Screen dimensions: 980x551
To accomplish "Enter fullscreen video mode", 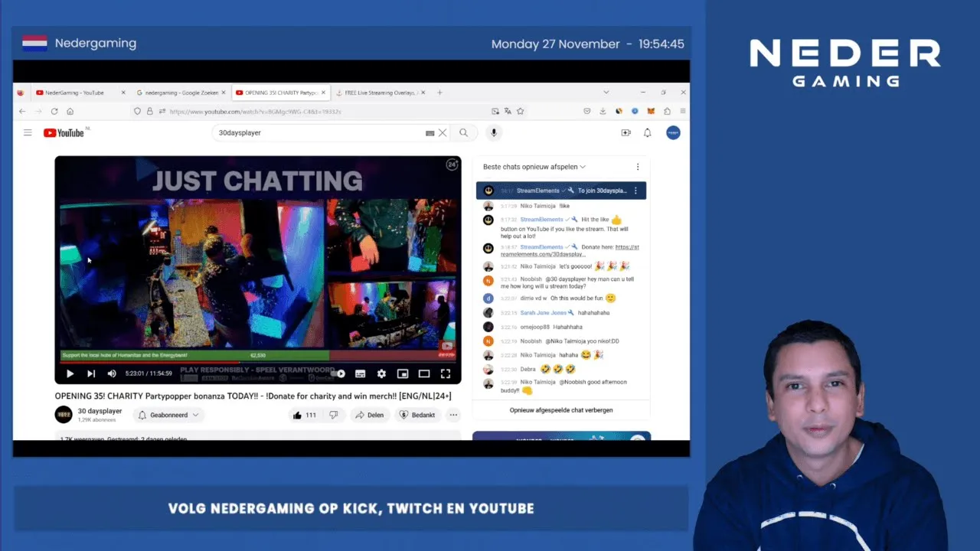I will tap(445, 373).
